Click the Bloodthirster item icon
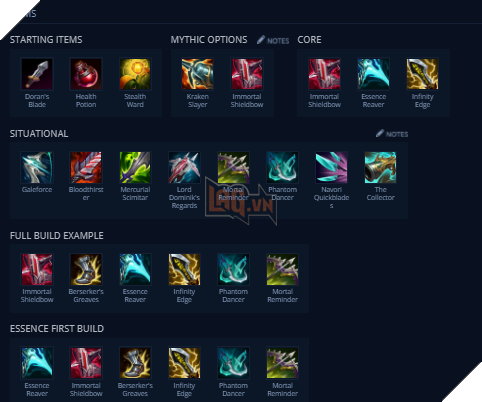 86,167
